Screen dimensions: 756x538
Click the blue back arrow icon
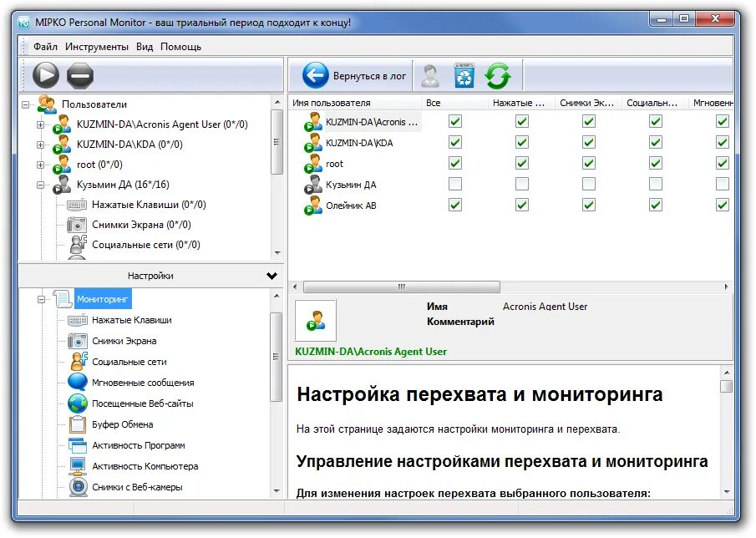coord(315,75)
